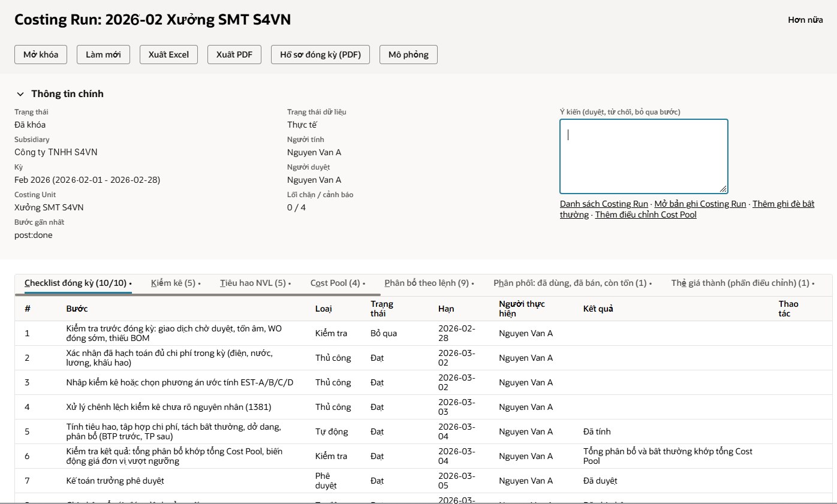Open the Phân phối: đã dùng, đã bán, còn tồn tab
Image resolution: width=837 pixels, height=504 pixels.
573,283
